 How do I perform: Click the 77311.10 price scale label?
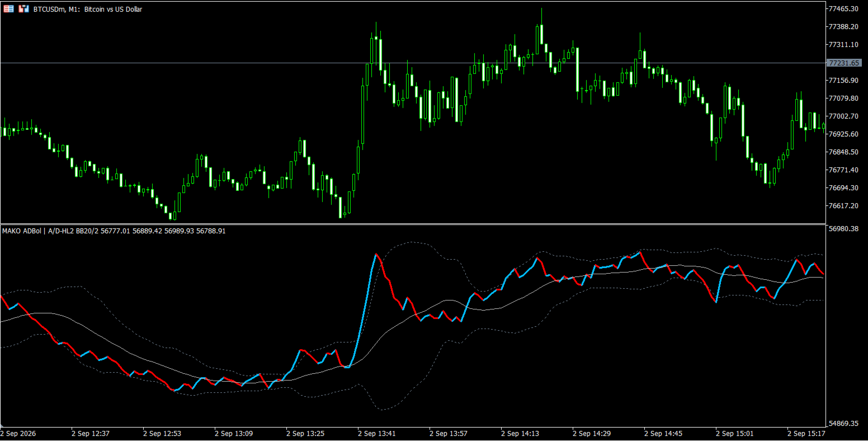845,45
